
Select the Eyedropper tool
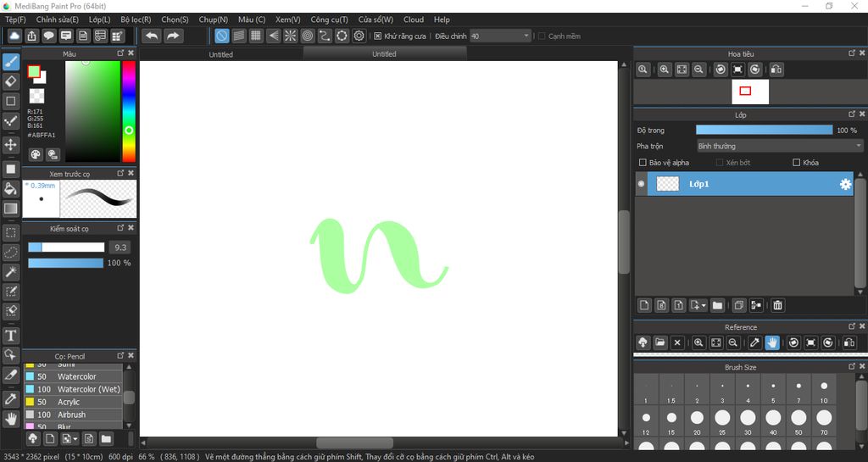pyautogui.click(x=10, y=399)
